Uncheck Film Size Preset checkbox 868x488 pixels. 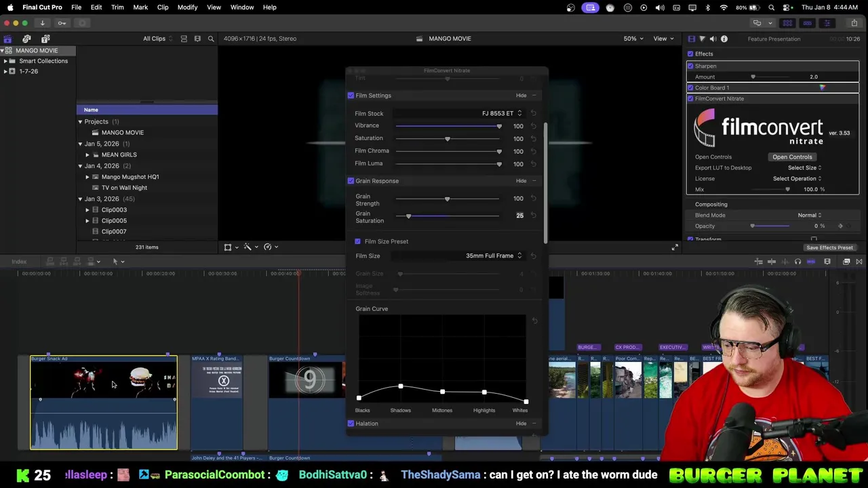358,241
